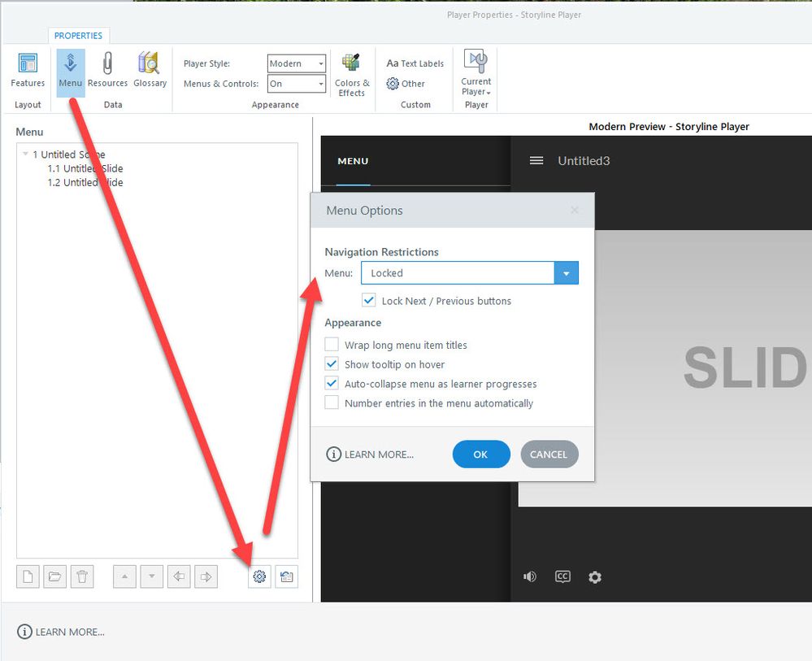Viewport: 812px width, 661px height.
Task: Toggle closed captions CC icon
Action: click(x=562, y=576)
